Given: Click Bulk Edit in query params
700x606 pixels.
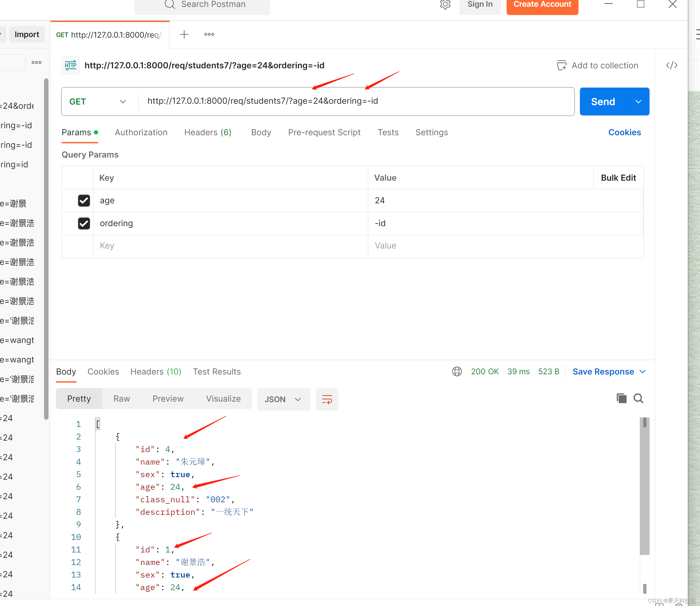Looking at the screenshot, I should point(618,178).
